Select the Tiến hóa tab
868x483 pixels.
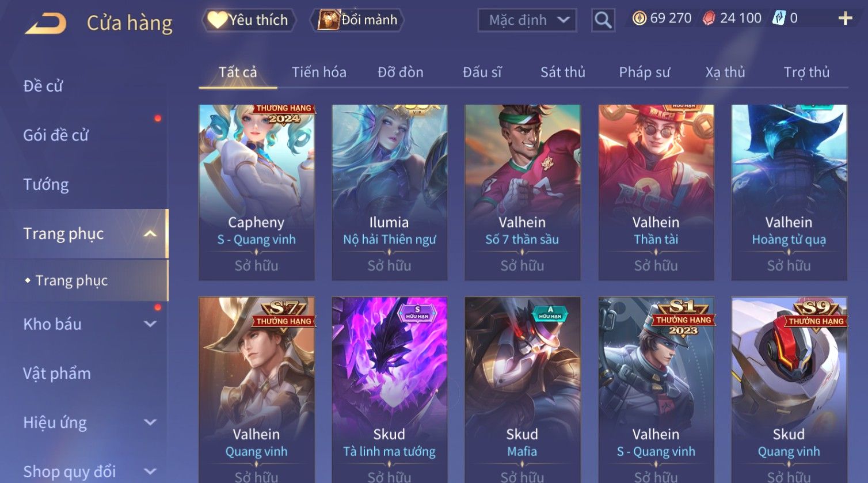pos(319,72)
